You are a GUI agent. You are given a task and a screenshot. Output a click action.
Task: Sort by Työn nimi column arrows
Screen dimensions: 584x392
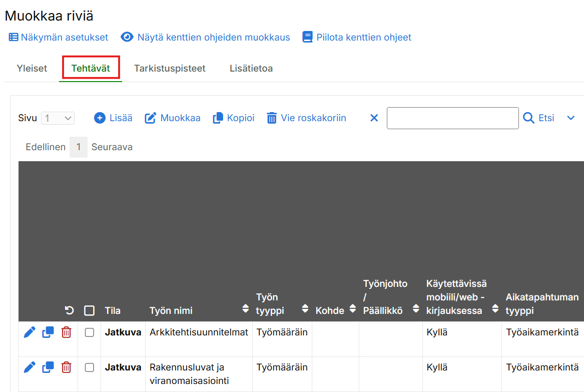[x=245, y=309]
